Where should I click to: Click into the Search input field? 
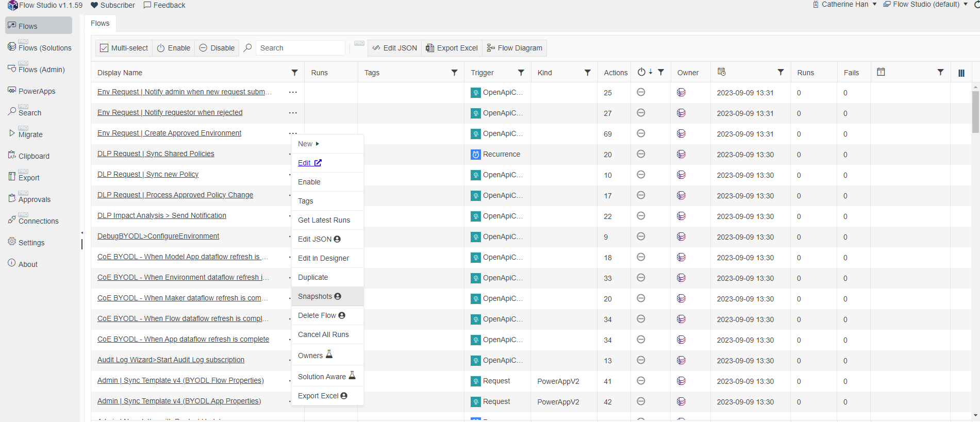pyautogui.click(x=301, y=48)
